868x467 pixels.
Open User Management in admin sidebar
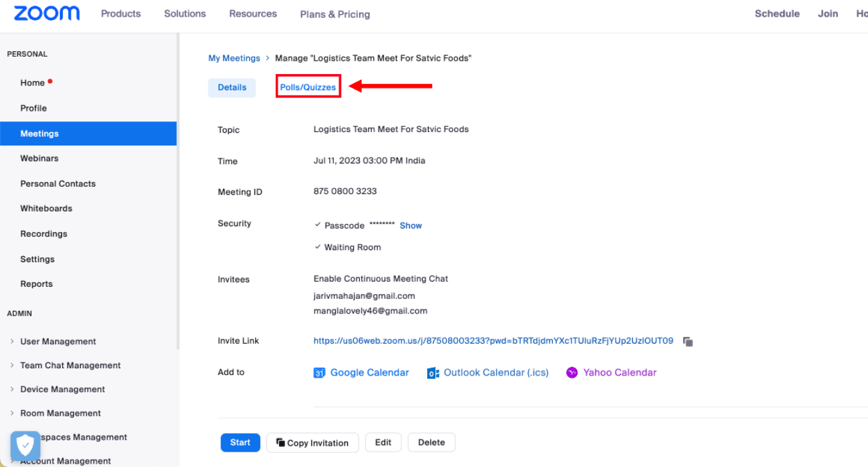click(58, 342)
